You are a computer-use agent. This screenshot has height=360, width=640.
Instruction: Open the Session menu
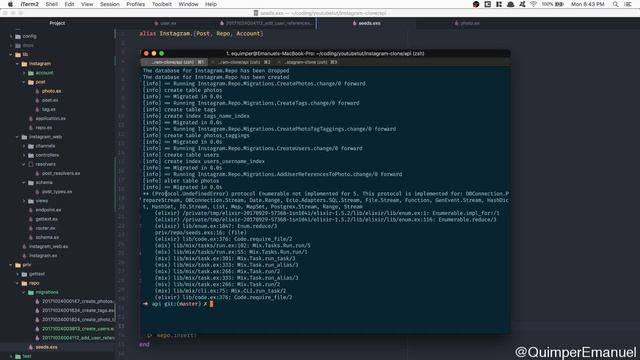110,4
